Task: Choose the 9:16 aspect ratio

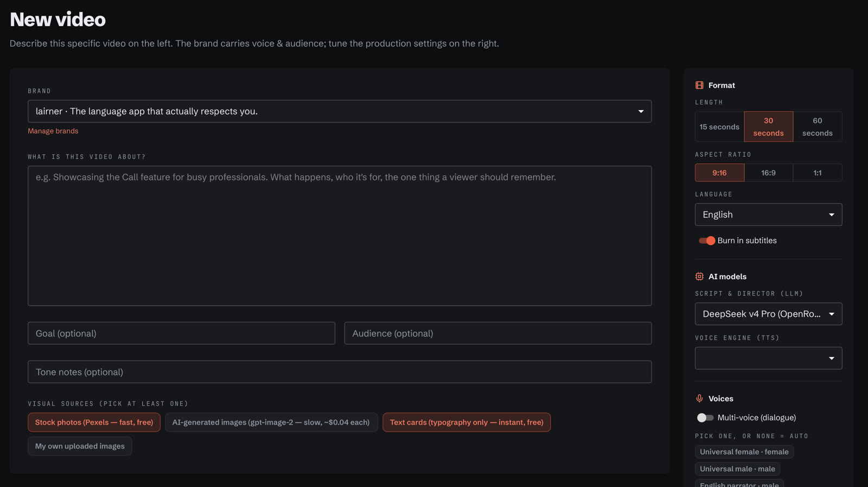Action: coord(719,173)
